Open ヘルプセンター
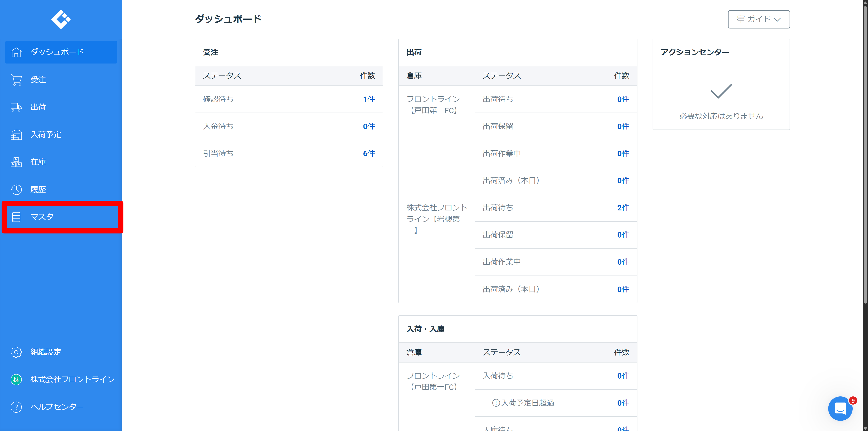868x431 pixels. (61, 407)
